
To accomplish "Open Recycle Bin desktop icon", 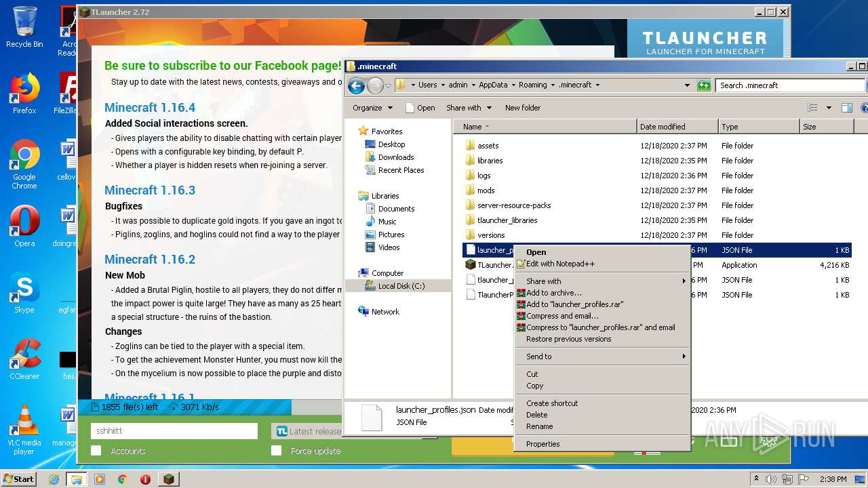I will (24, 27).
